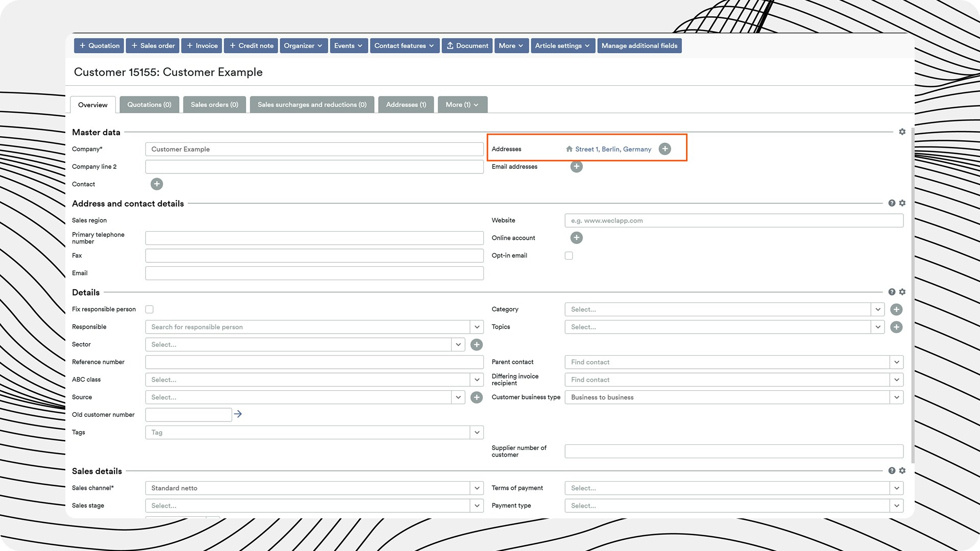
Task: Open the Contact features menu
Action: click(x=404, y=46)
